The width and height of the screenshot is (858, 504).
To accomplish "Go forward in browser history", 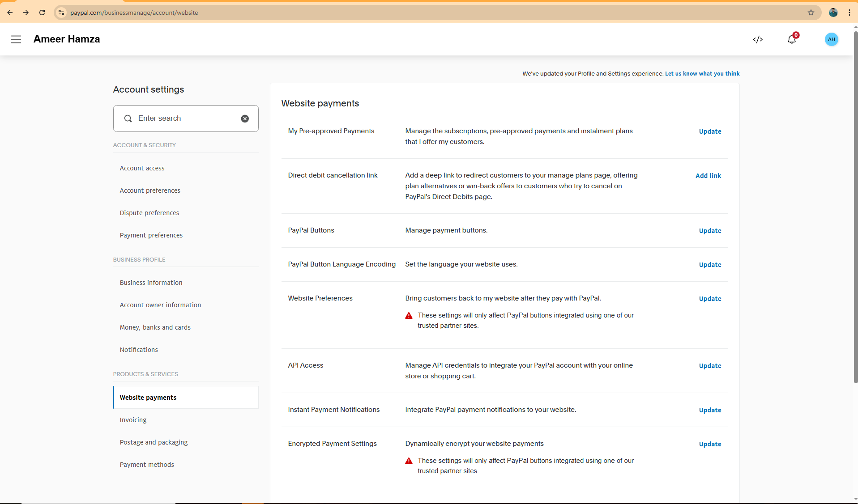I will tap(26, 13).
